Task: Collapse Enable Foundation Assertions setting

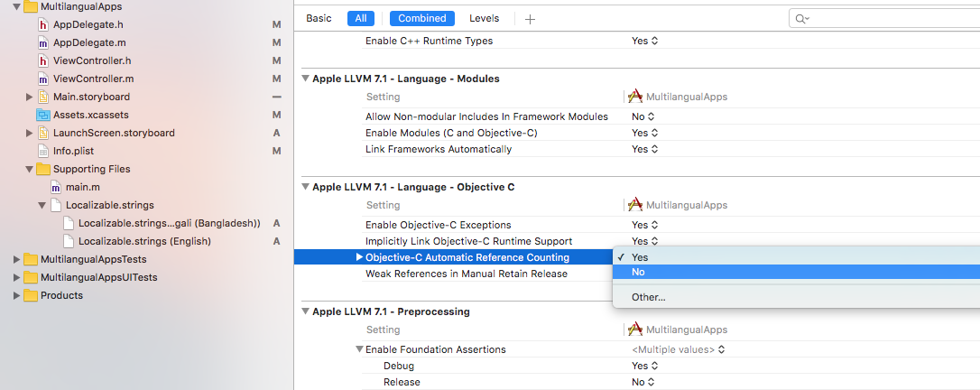Action: [x=359, y=349]
